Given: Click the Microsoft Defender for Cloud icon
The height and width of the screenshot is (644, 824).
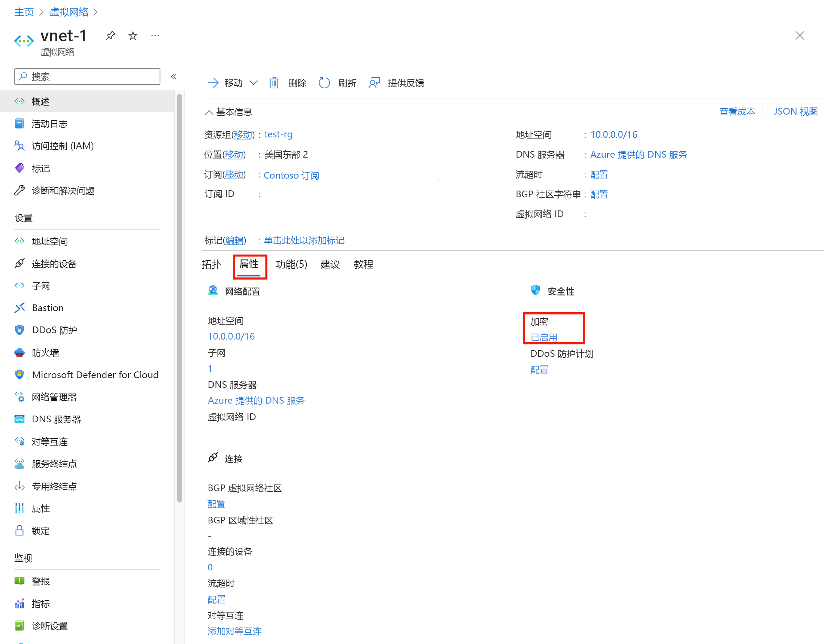Looking at the screenshot, I should 19,374.
